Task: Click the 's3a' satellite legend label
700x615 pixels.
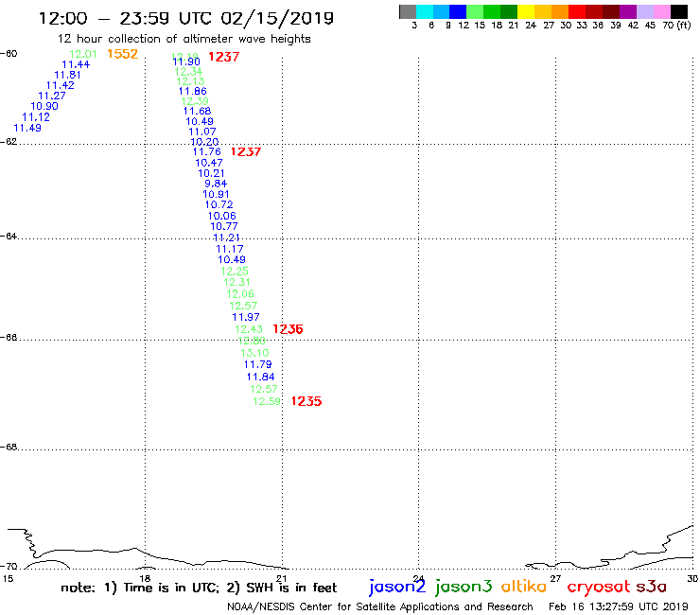Action: (652, 587)
